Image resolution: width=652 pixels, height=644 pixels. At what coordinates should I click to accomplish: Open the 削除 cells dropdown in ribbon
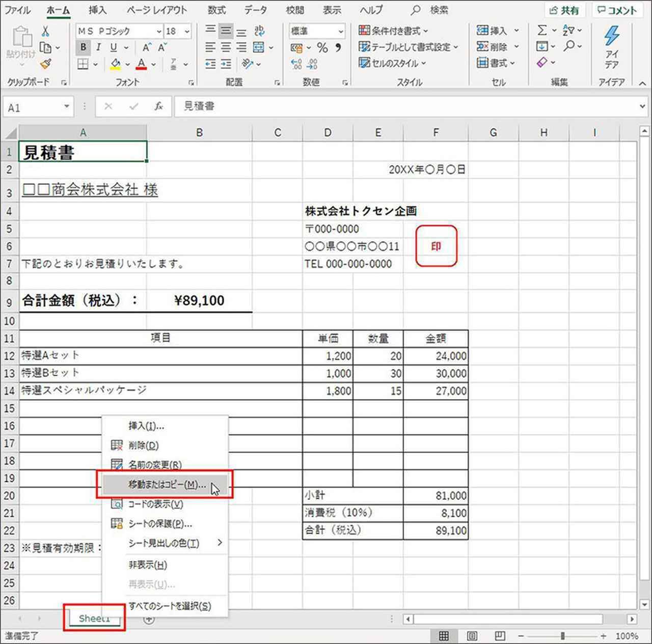pos(517,47)
